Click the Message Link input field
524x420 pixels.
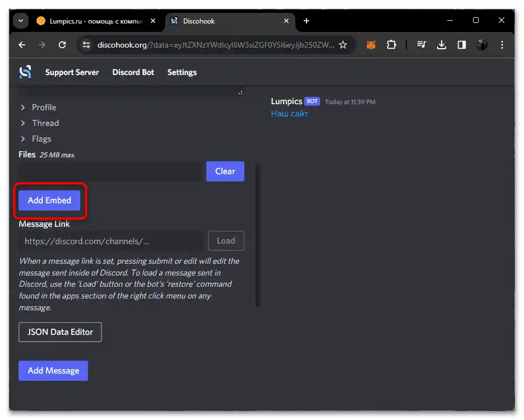pos(111,241)
